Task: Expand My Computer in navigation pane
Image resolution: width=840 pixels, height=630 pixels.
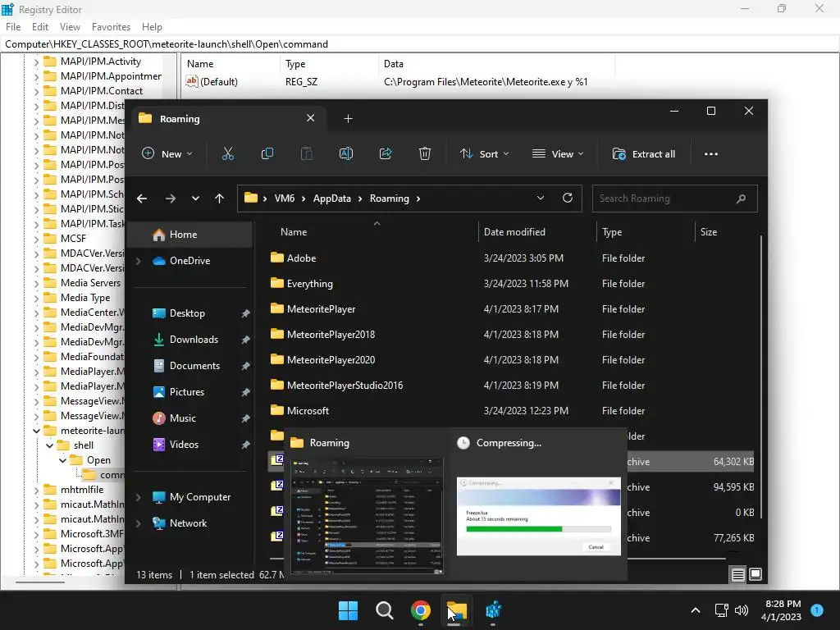Action: (138, 497)
